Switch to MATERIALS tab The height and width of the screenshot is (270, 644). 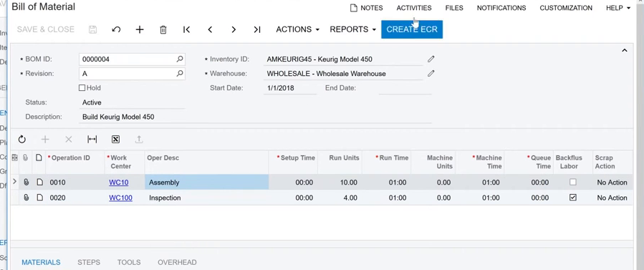pyautogui.click(x=41, y=262)
